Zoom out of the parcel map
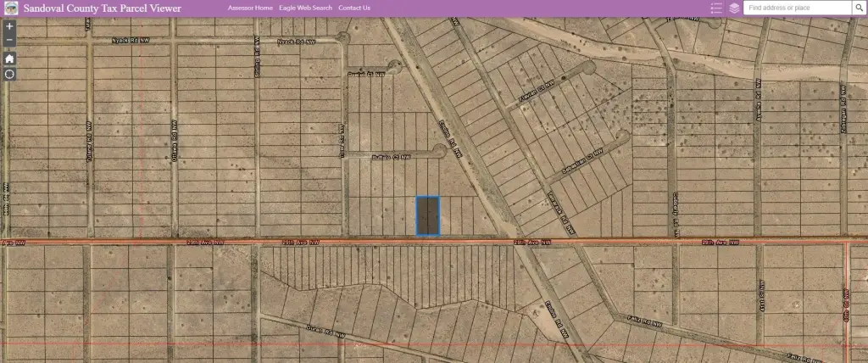 pos(9,41)
